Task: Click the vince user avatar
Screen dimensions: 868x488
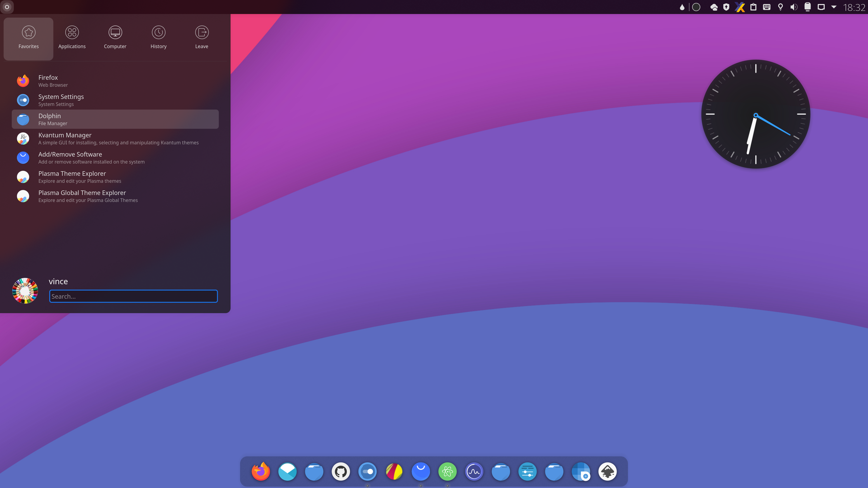Action: tap(25, 291)
